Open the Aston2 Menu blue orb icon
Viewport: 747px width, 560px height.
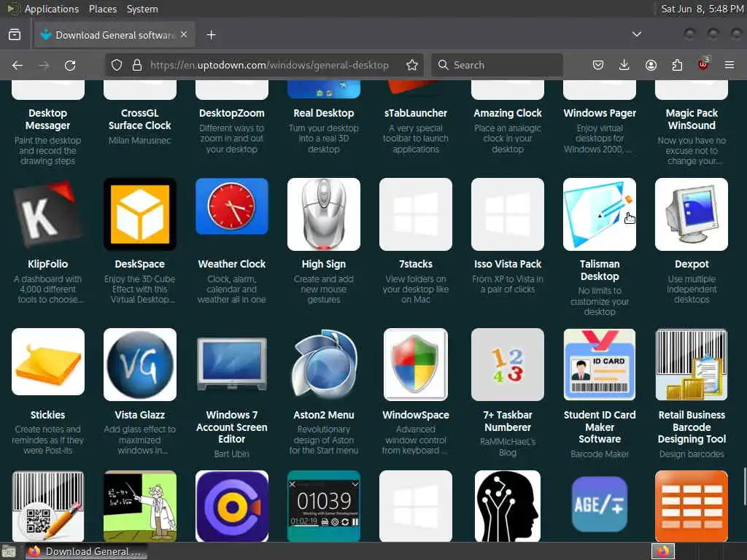click(x=324, y=365)
